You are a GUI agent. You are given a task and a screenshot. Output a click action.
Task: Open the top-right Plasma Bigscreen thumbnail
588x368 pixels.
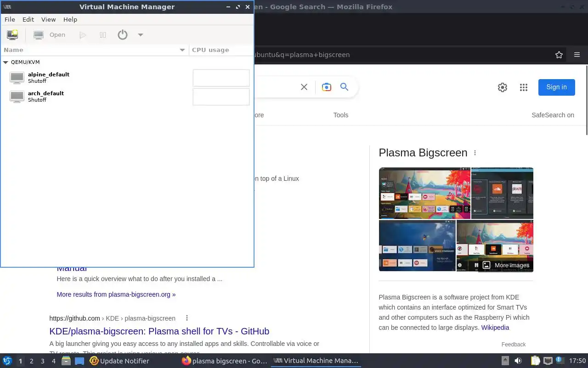click(x=503, y=193)
